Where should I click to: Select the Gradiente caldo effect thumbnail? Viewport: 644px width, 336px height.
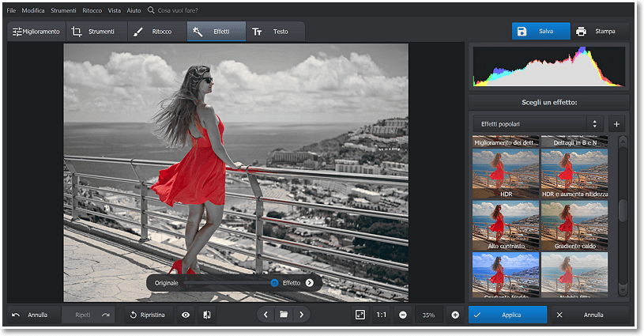click(574, 226)
